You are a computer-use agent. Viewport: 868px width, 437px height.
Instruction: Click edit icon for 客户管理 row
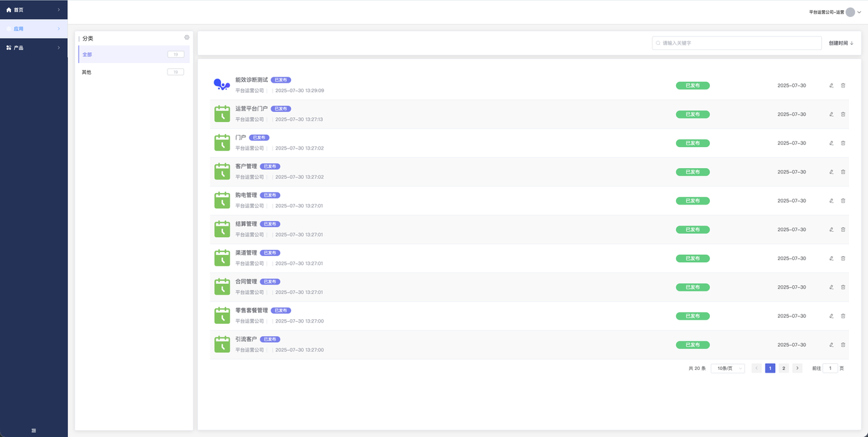831,172
